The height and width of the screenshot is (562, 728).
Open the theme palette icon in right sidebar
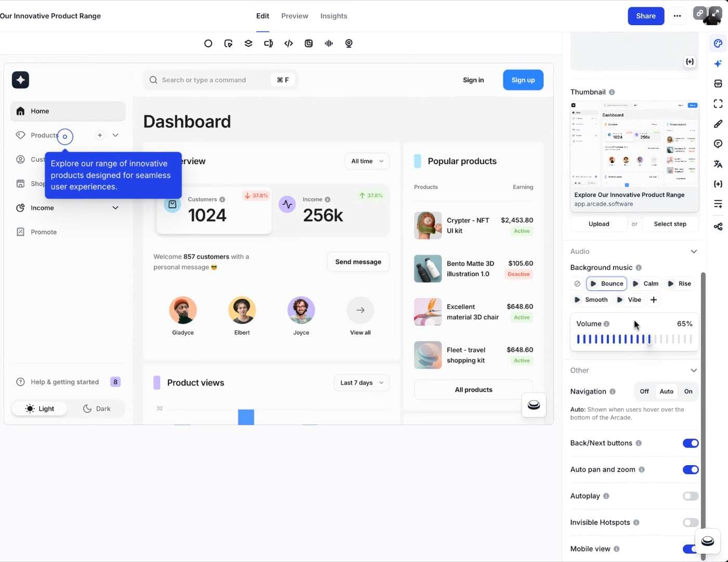[718, 44]
